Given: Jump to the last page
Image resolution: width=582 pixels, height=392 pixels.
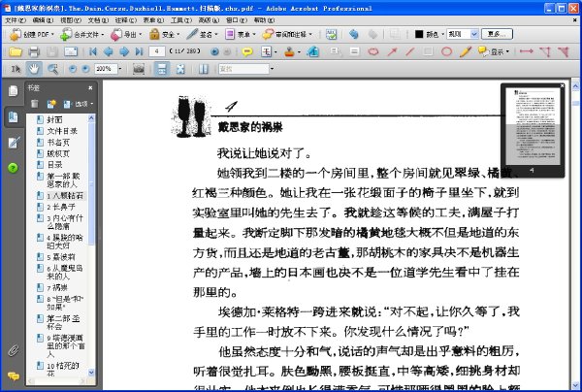Looking at the screenshot, I should 139,51.
